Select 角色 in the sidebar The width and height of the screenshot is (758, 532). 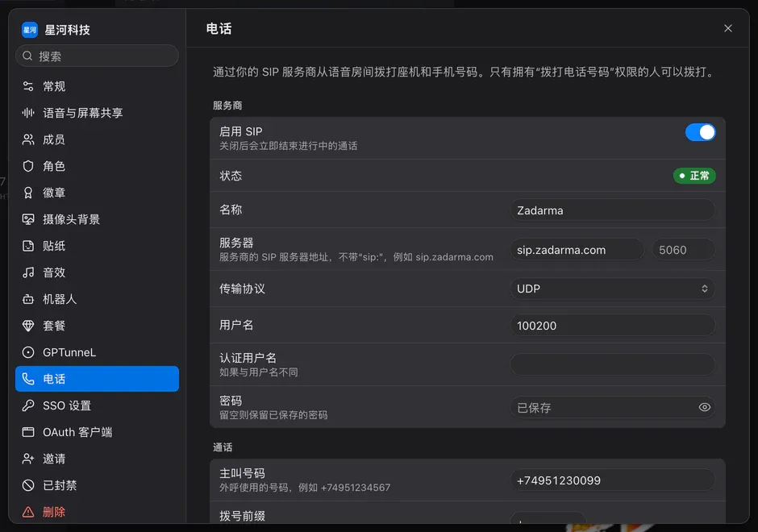[97, 166]
